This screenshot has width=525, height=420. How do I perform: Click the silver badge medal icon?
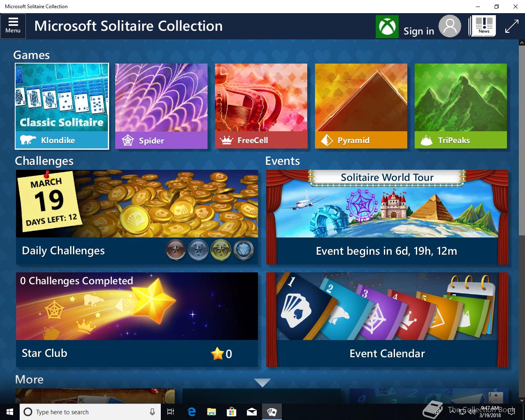tap(199, 250)
